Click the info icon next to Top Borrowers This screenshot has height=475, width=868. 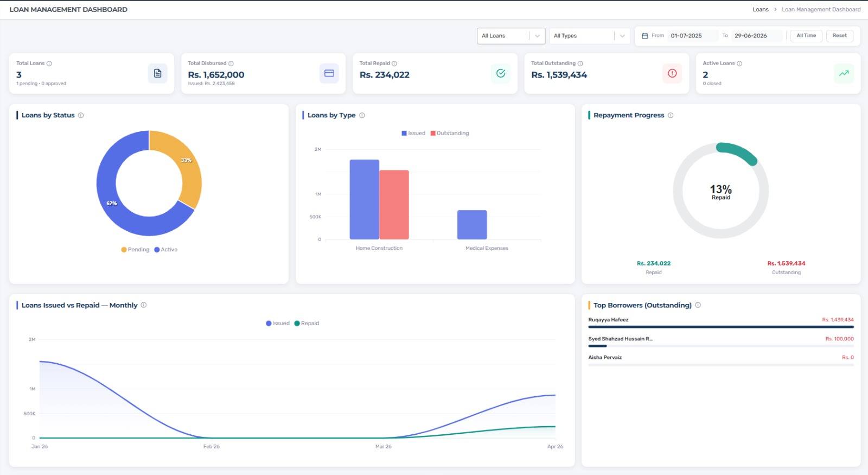point(698,305)
